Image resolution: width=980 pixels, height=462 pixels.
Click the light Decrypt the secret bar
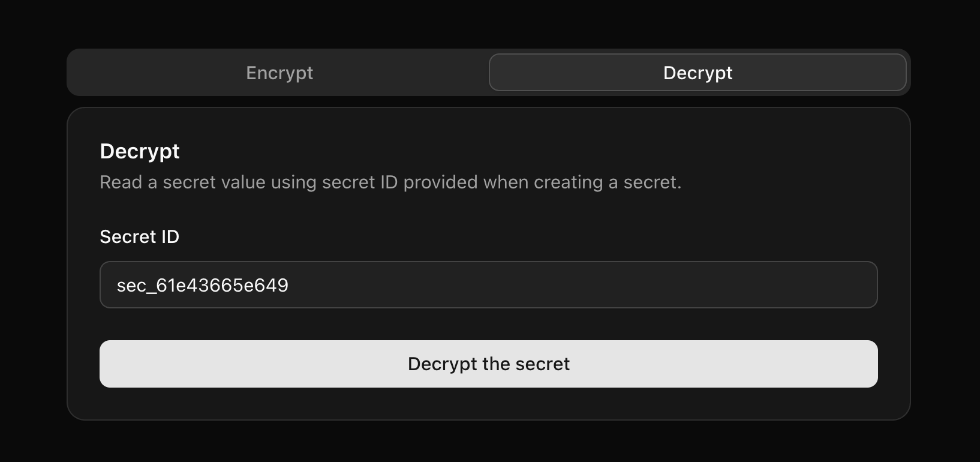[x=488, y=364]
